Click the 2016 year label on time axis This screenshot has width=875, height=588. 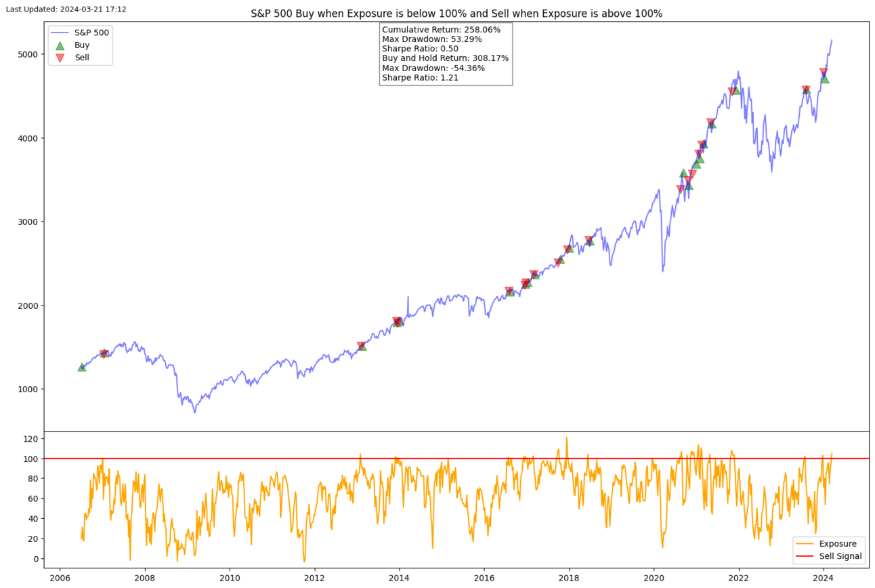[x=484, y=579]
